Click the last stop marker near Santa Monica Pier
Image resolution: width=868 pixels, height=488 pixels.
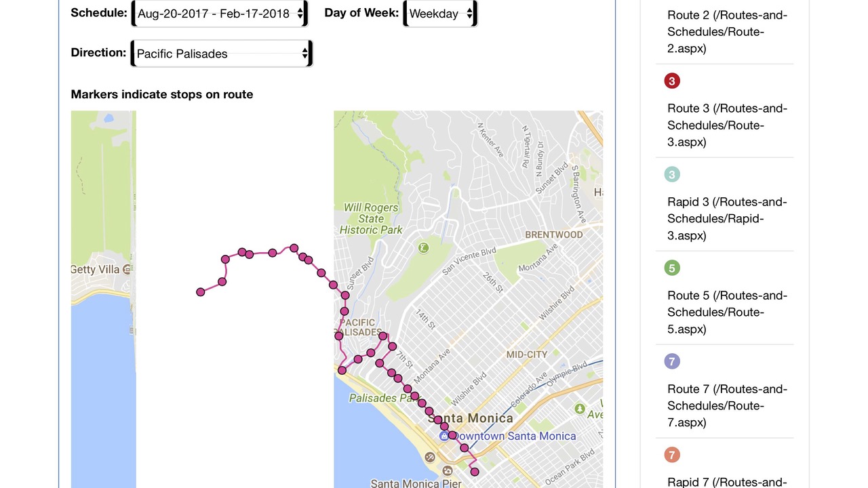475,472
